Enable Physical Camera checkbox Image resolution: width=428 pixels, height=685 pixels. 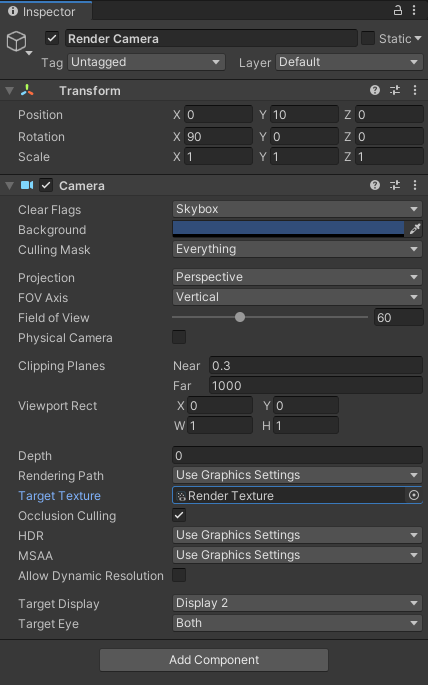[179, 337]
